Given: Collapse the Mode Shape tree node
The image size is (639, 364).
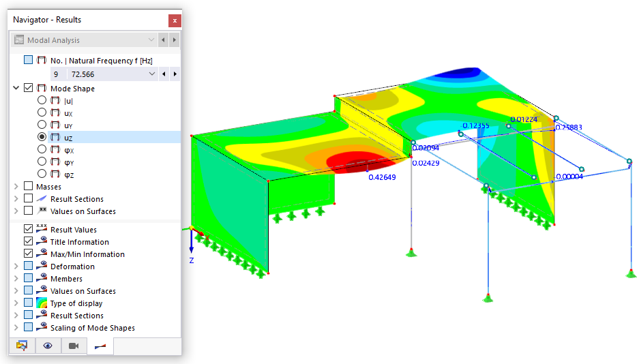Looking at the screenshot, I should tap(16, 88).
